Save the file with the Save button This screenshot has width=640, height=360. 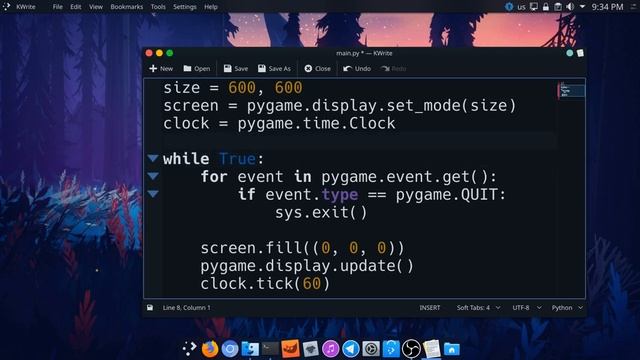point(236,69)
